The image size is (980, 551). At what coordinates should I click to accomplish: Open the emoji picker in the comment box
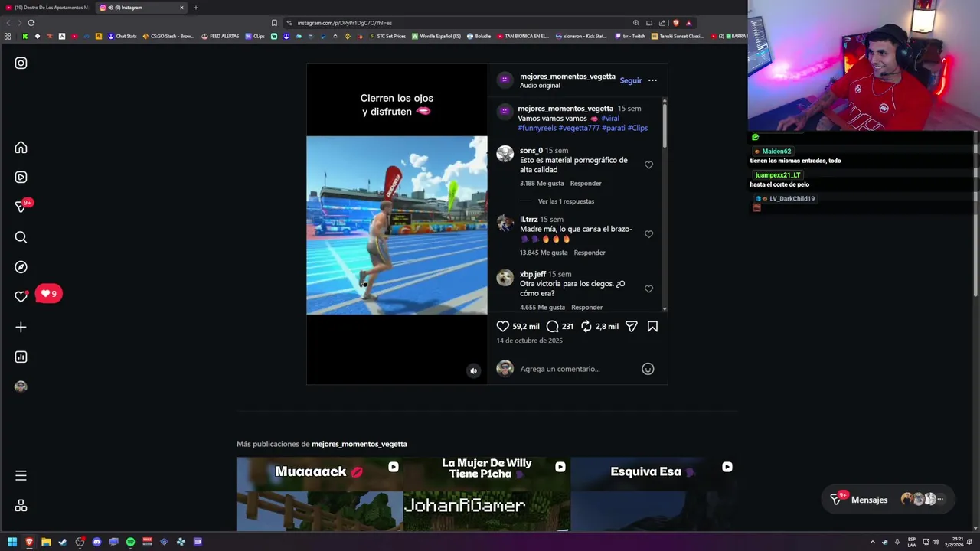tap(648, 369)
